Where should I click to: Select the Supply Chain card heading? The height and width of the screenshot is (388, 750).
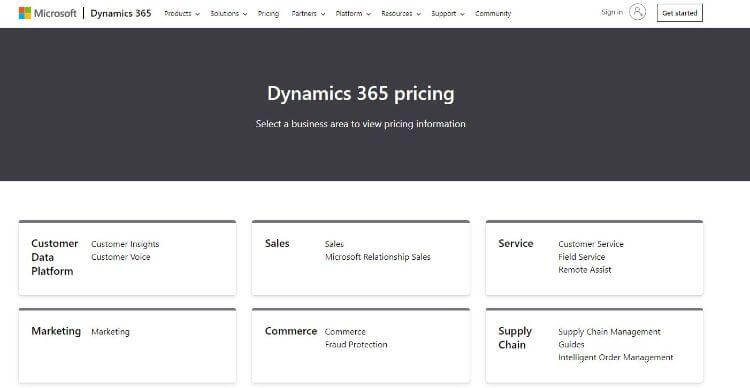point(515,338)
